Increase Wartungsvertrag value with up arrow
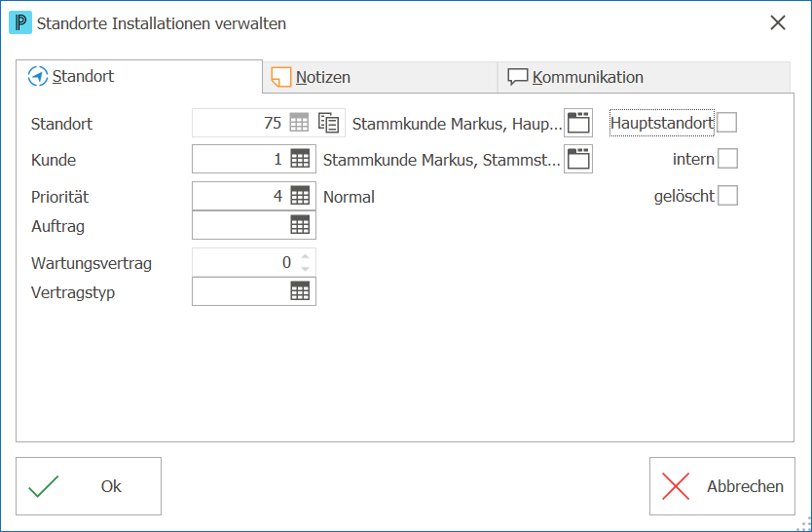The width and height of the screenshot is (812, 532). tap(305, 256)
